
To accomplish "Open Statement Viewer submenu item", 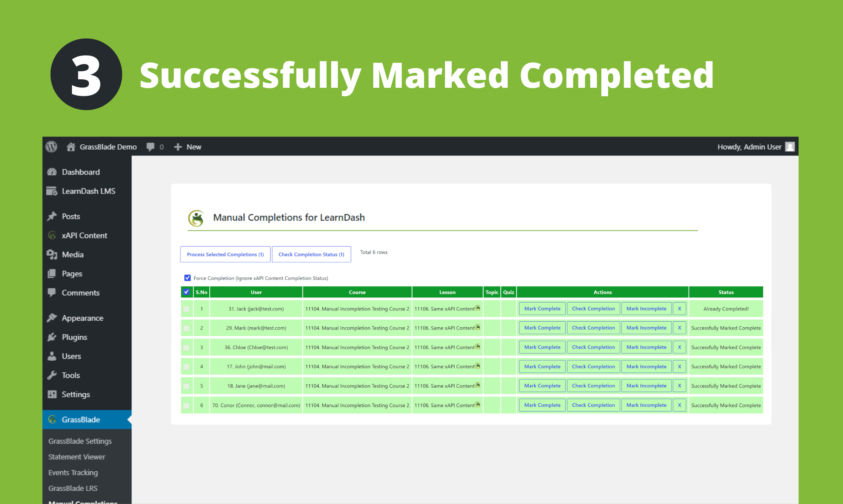I will click(x=77, y=457).
